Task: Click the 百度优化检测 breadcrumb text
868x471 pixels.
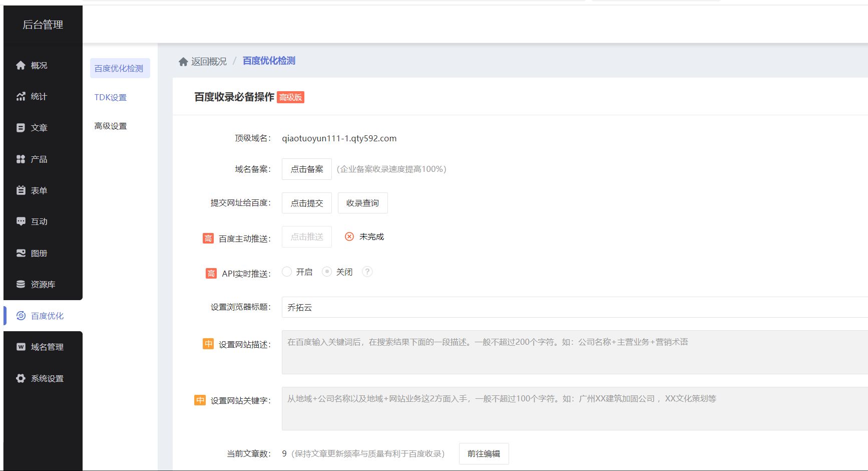Action: [x=269, y=61]
